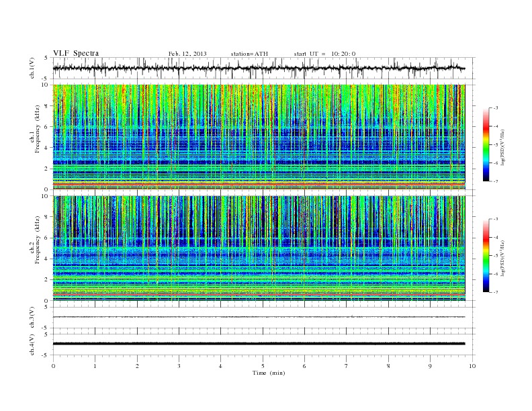Click the ch.1 voltage waveform trace panel
Screen dimensions: 532x411
click(264, 68)
